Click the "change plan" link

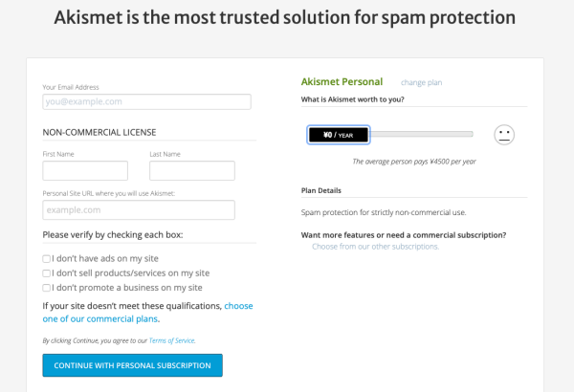pyautogui.click(x=421, y=83)
